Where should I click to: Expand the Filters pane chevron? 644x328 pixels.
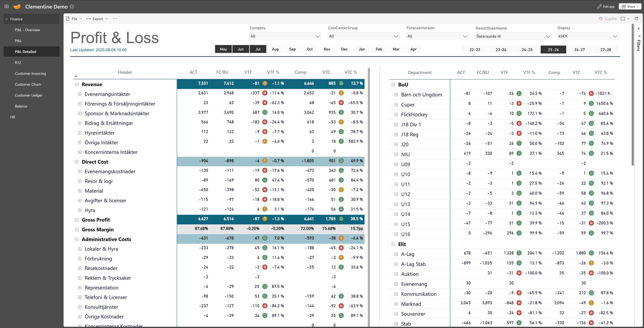[639, 29]
